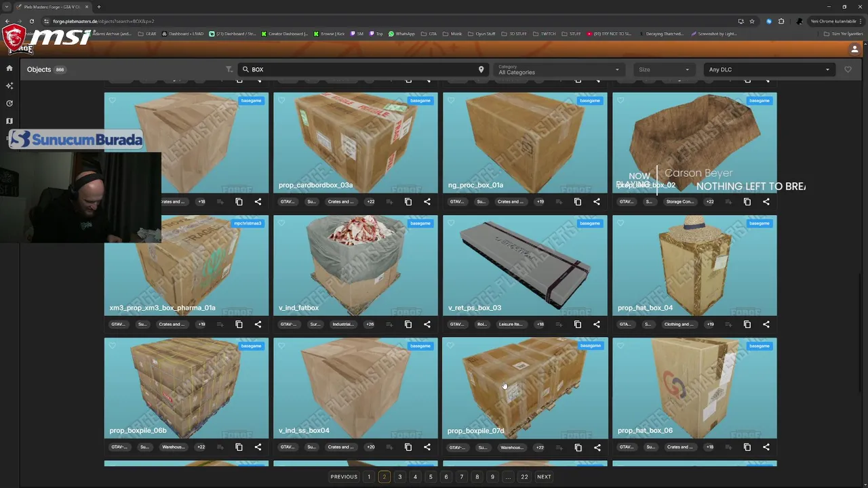Copy name of prop_hat_box_06

(x=747, y=447)
